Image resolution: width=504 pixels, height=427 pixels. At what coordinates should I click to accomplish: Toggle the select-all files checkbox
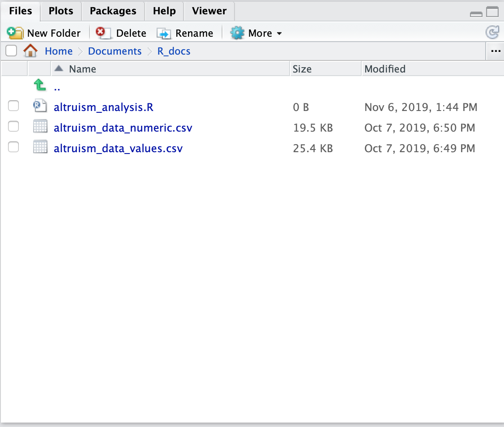[x=11, y=51]
